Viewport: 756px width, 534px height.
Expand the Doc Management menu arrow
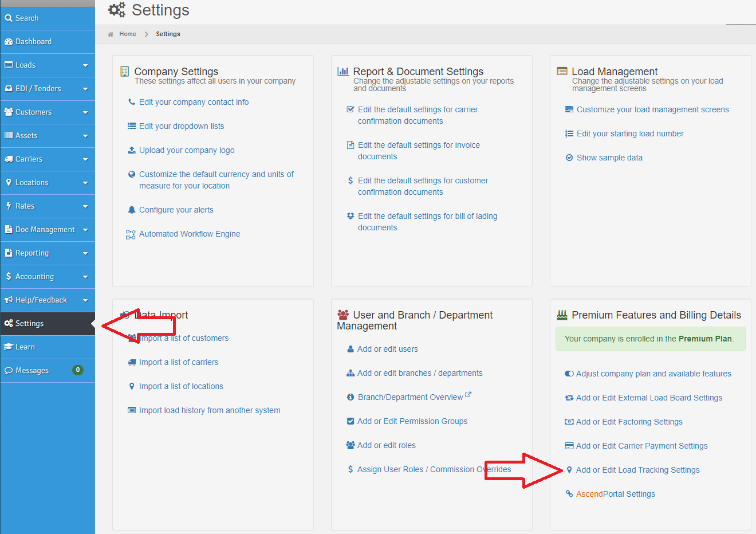click(85, 230)
